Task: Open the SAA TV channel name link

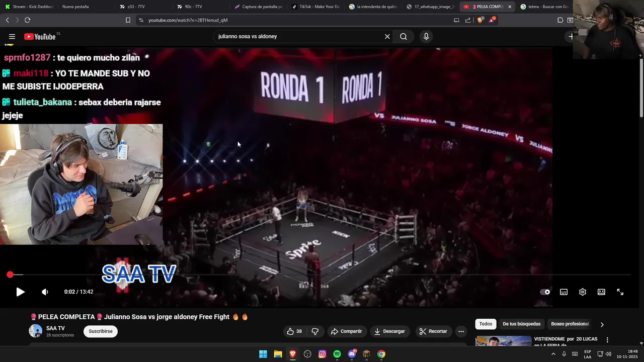Action: coord(55,328)
